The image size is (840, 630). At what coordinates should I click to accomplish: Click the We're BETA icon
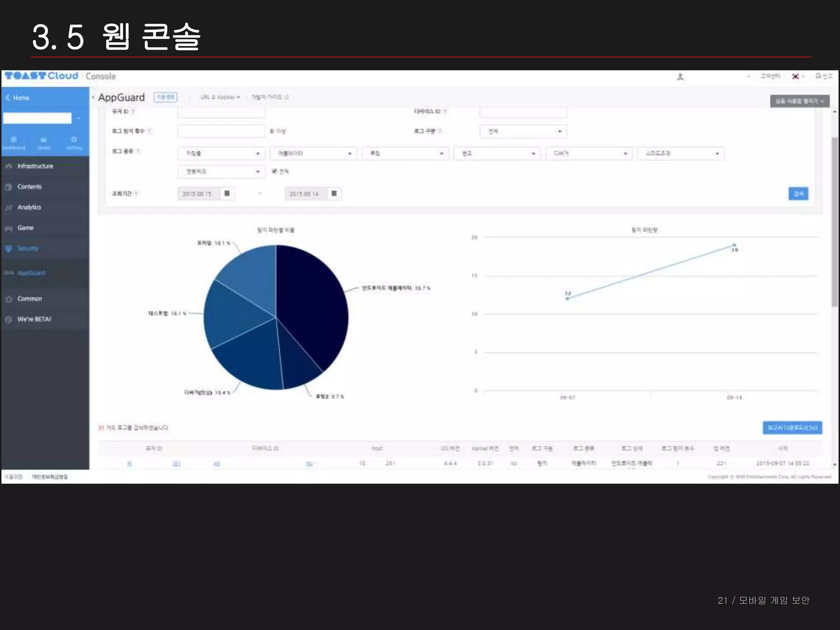[x=9, y=320]
